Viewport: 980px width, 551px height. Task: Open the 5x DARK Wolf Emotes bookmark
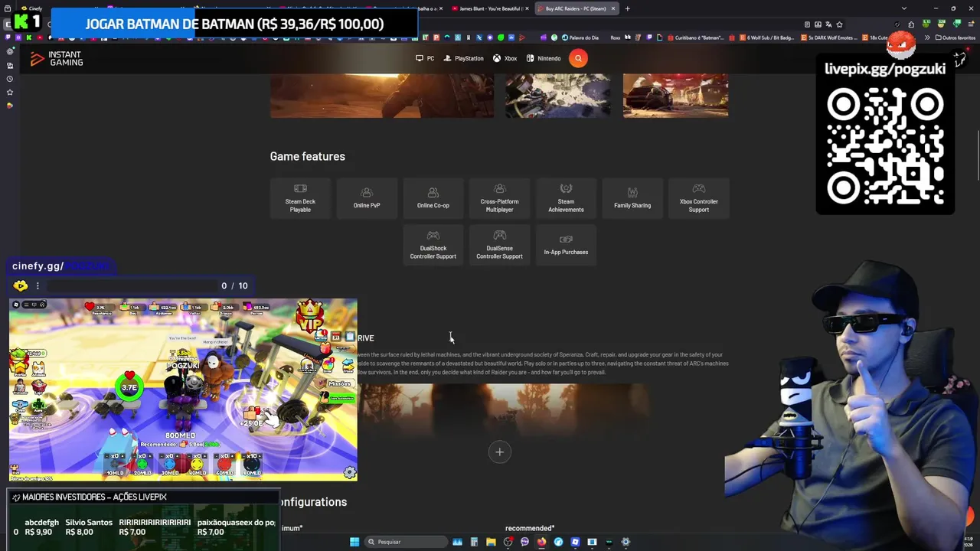point(829,37)
